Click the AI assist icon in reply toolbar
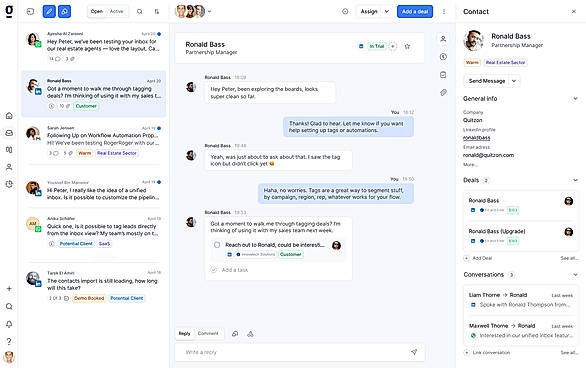586x368 pixels. 250,334
